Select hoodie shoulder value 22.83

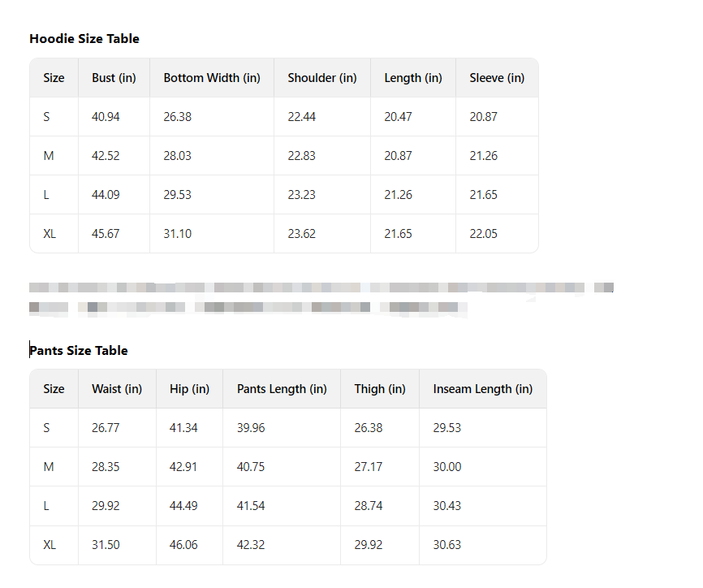point(301,156)
